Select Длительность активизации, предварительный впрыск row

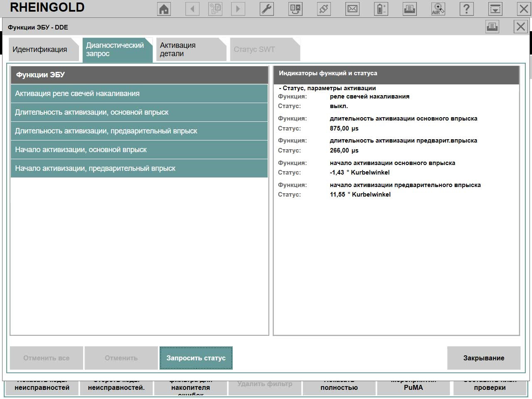click(x=139, y=131)
